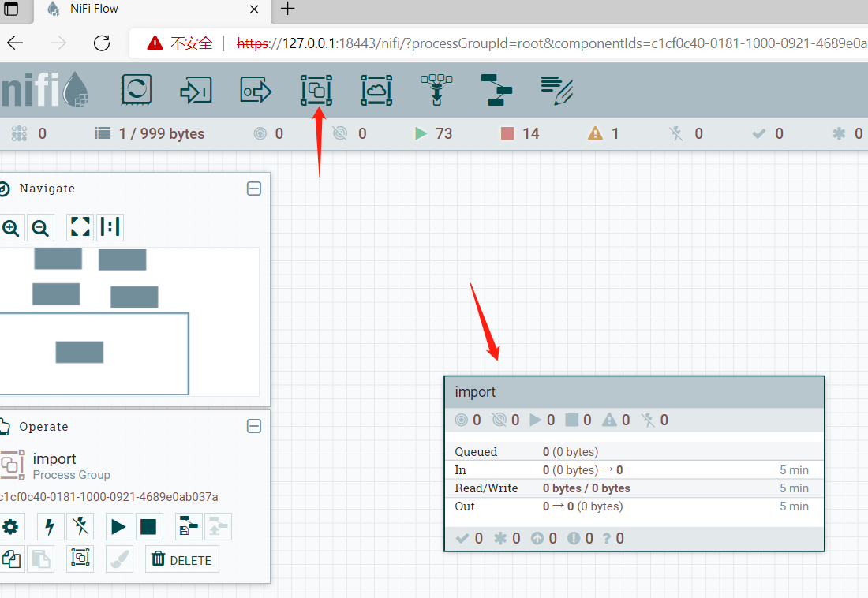Disable the import process group (crossed lightning)
This screenshot has height=598, width=868.
pos(80,526)
